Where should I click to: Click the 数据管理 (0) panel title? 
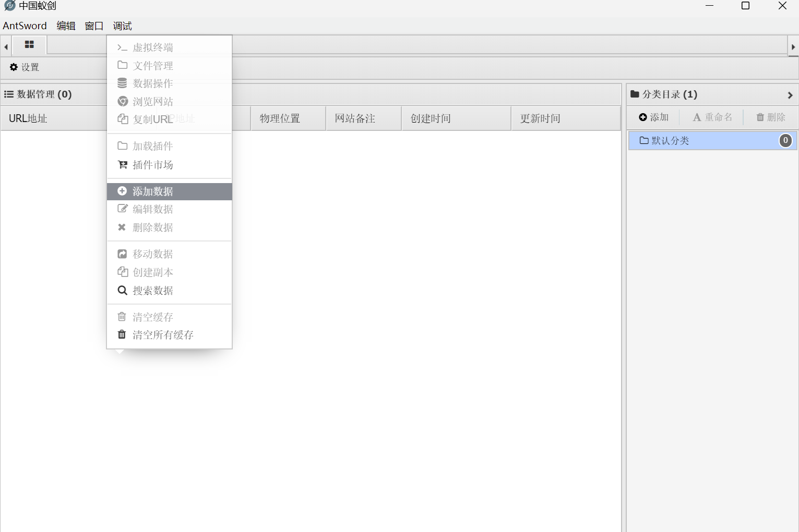[44, 94]
